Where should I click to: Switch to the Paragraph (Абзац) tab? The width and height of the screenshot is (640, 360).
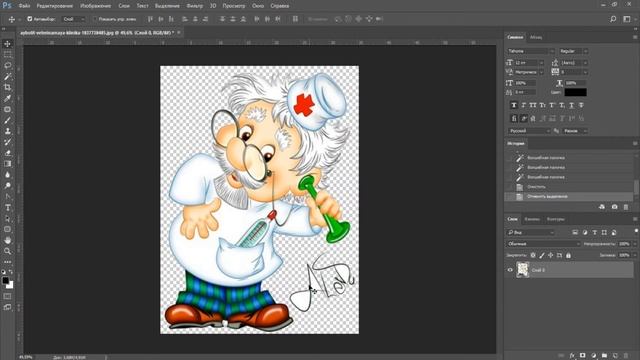point(536,37)
